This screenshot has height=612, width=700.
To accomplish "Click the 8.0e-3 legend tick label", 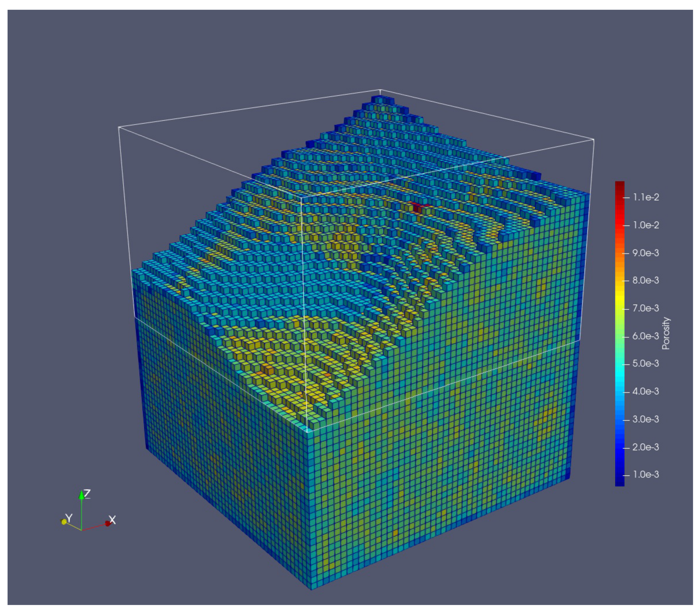I will tap(646, 280).
